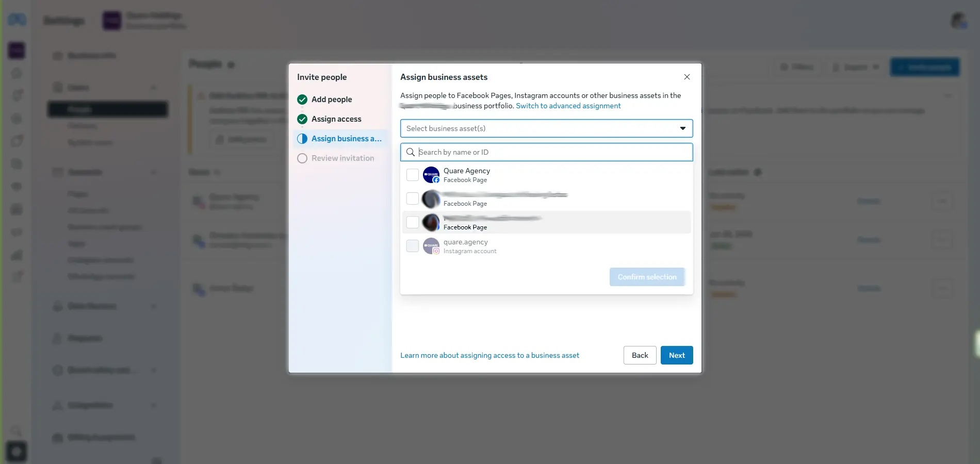Click the blue invite button in background

point(925,67)
